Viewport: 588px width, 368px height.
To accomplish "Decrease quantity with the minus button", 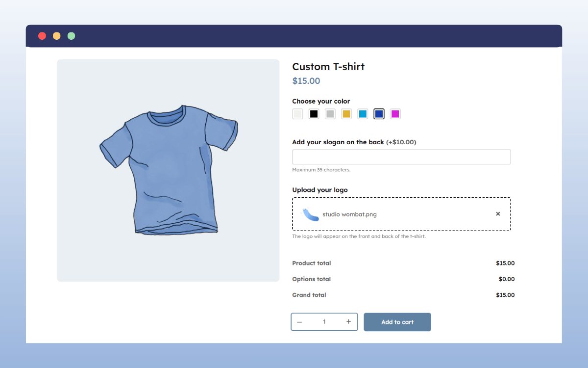I will (299, 321).
